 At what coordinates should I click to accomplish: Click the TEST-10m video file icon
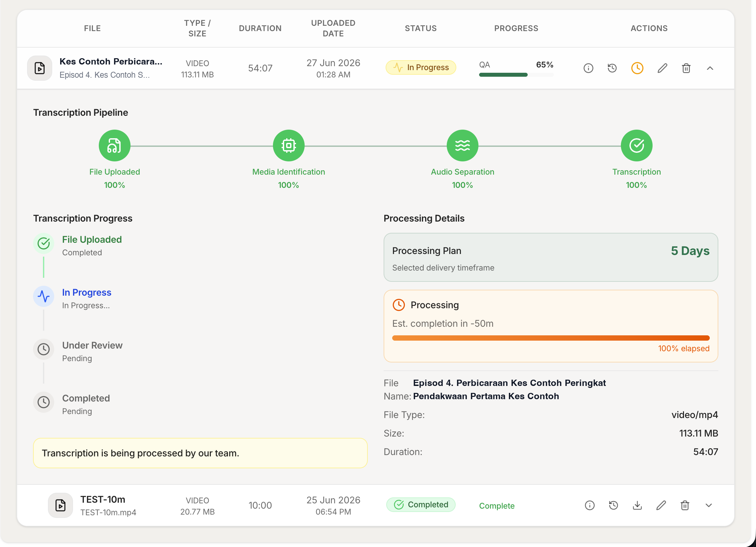pos(60,505)
